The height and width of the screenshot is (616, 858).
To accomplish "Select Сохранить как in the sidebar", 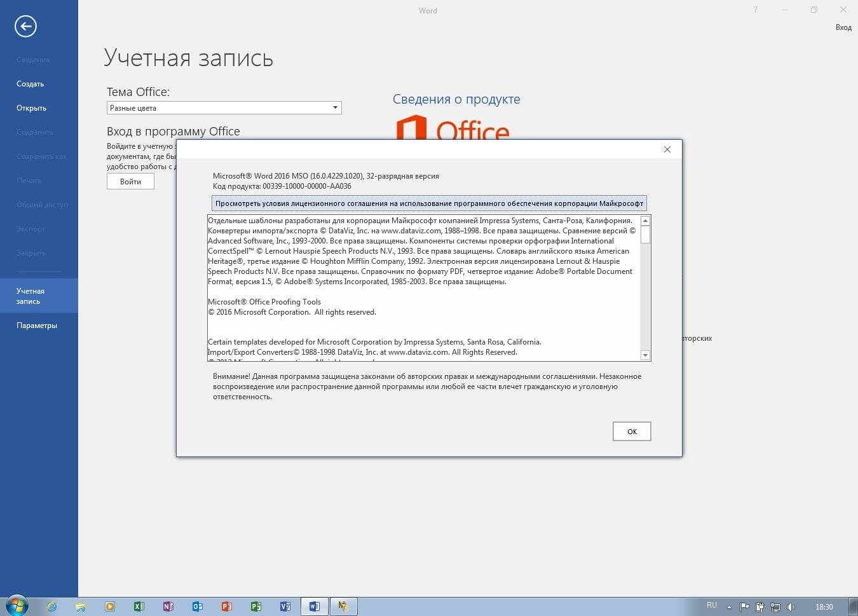I will coord(41,156).
